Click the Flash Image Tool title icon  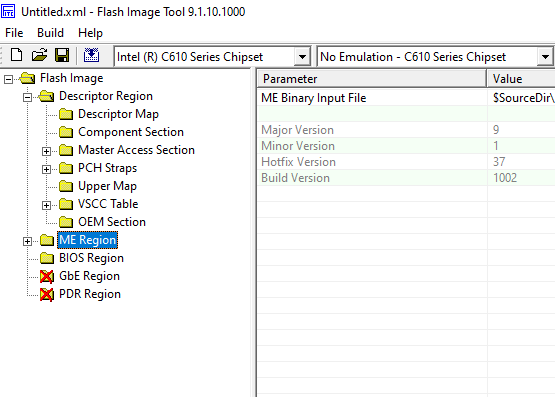(x=8, y=11)
